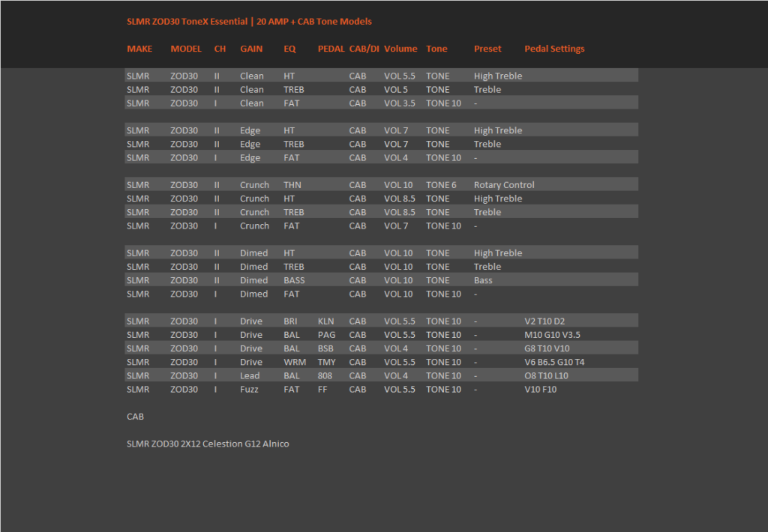This screenshot has width=768, height=532.
Task: Select pedal settings M10 G10 V3.5
Action: click(553, 335)
